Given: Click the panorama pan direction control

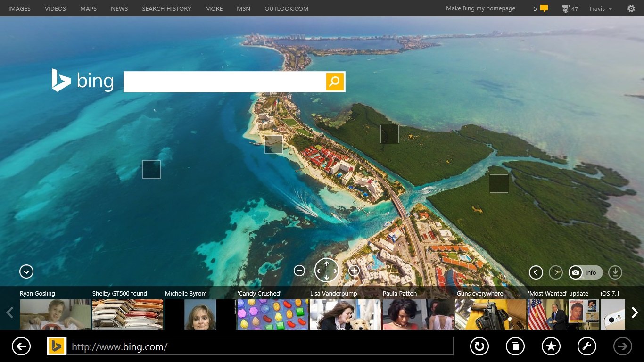Looking at the screenshot, I should (327, 271).
